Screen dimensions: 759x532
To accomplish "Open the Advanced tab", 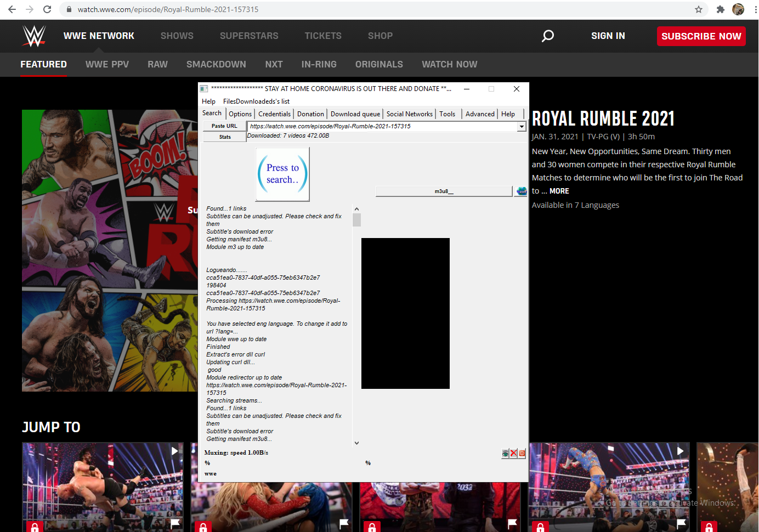I will coord(480,114).
